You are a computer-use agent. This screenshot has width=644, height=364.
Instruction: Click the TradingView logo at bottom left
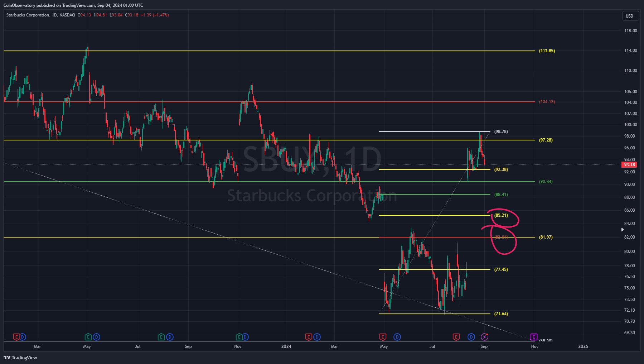tap(20, 358)
